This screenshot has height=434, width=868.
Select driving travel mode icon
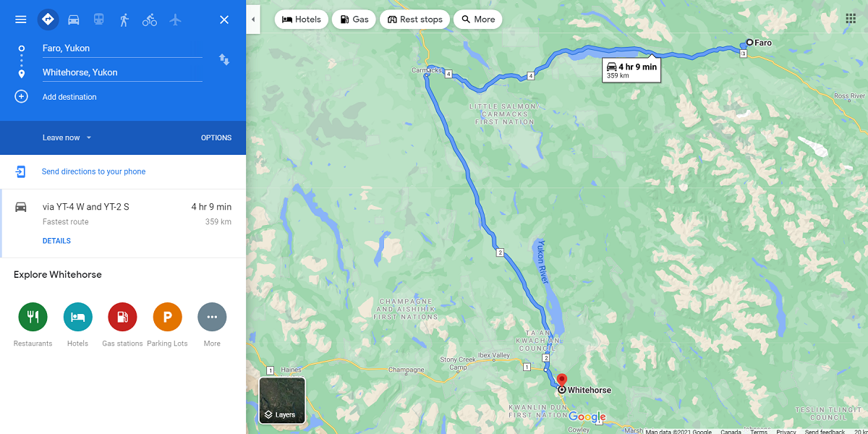click(x=74, y=20)
